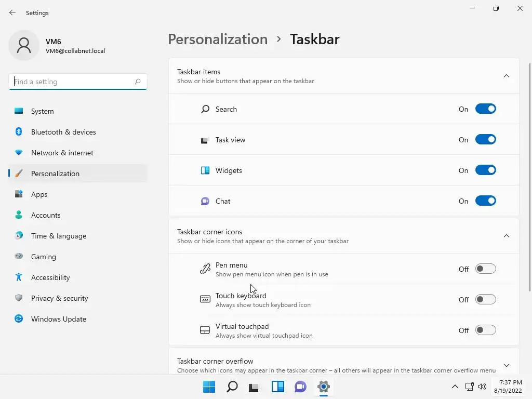Click the back arrow in Settings header
Image resolution: width=532 pixels, height=399 pixels.
point(12,12)
